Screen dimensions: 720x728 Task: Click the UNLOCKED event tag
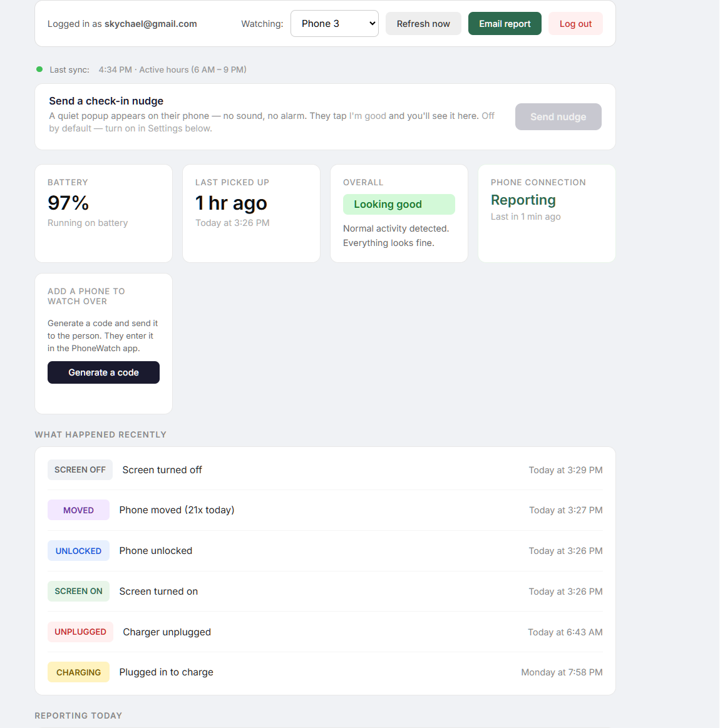pyautogui.click(x=78, y=551)
